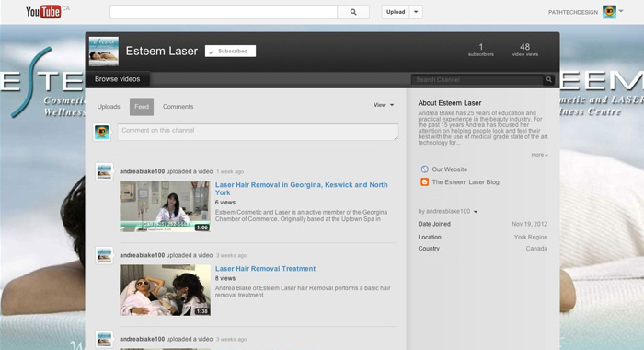Click the Esteem Laser channel avatar
The height and width of the screenshot is (350, 644).
point(104,52)
